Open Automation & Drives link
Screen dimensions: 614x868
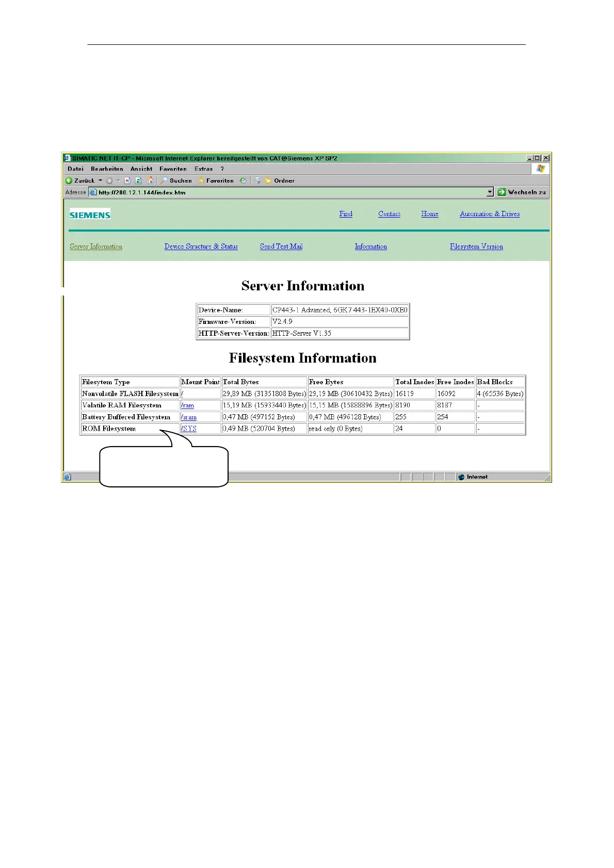pos(490,214)
